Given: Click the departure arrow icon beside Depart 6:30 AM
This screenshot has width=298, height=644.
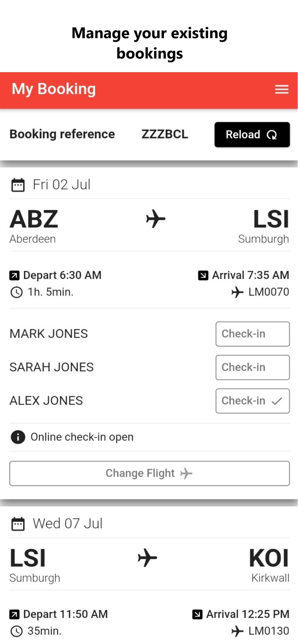Looking at the screenshot, I should pos(15,275).
